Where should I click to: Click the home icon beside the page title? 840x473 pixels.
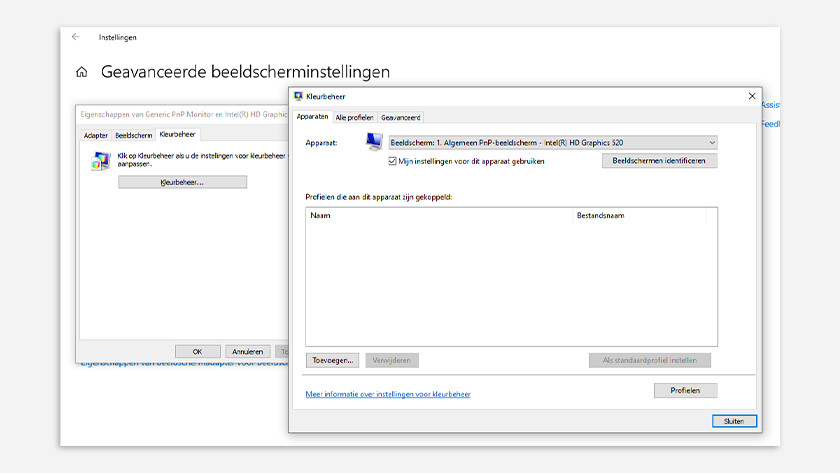click(82, 72)
